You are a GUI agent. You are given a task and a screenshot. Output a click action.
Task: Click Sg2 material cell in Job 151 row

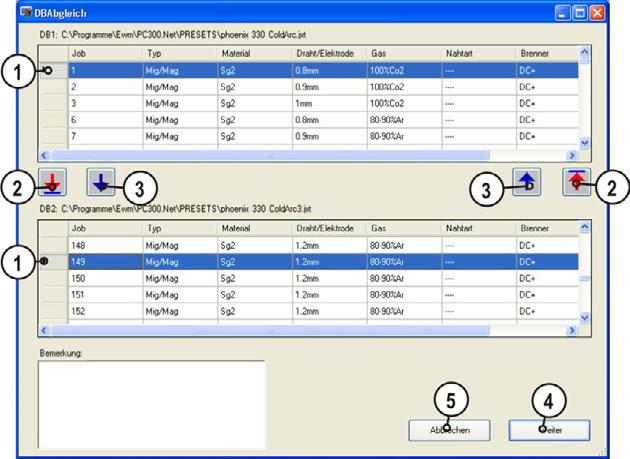point(255,295)
